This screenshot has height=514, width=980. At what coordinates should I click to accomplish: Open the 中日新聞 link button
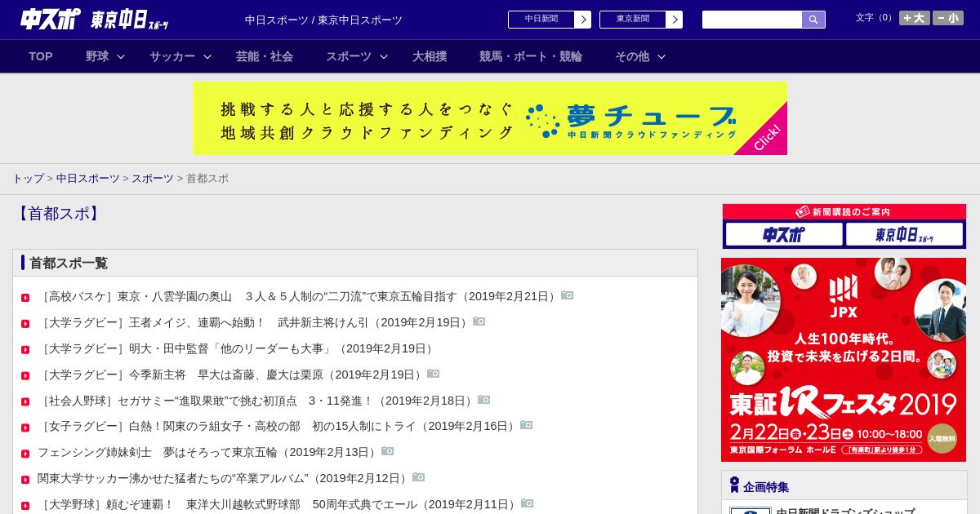coord(541,20)
